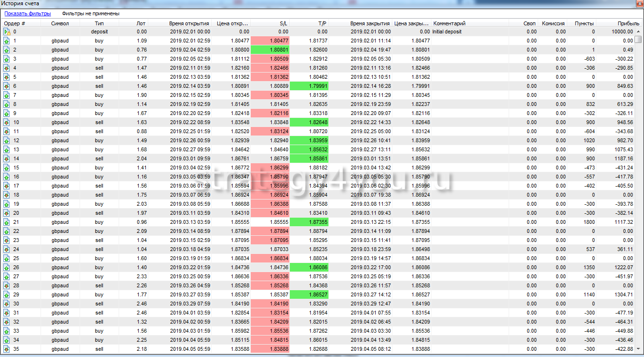The image size is (644, 357).
Task: Click the sell icon for order 11
Action: pos(7,132)
